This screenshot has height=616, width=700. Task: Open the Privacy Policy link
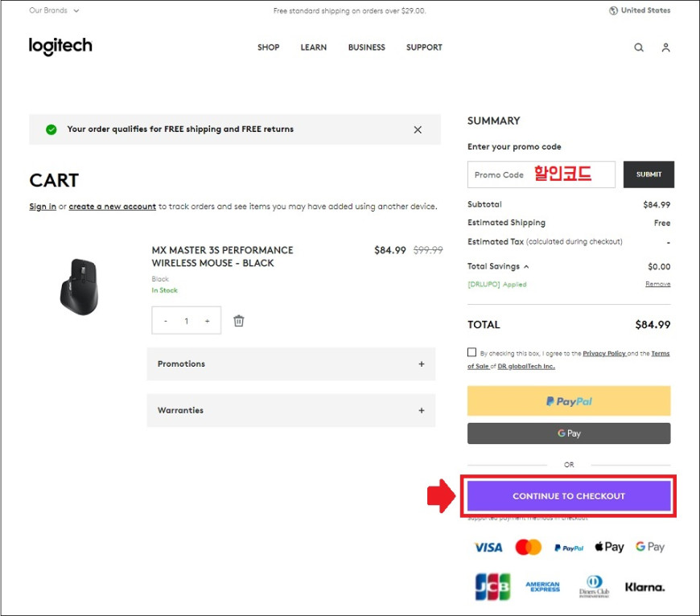pos(604,353)
